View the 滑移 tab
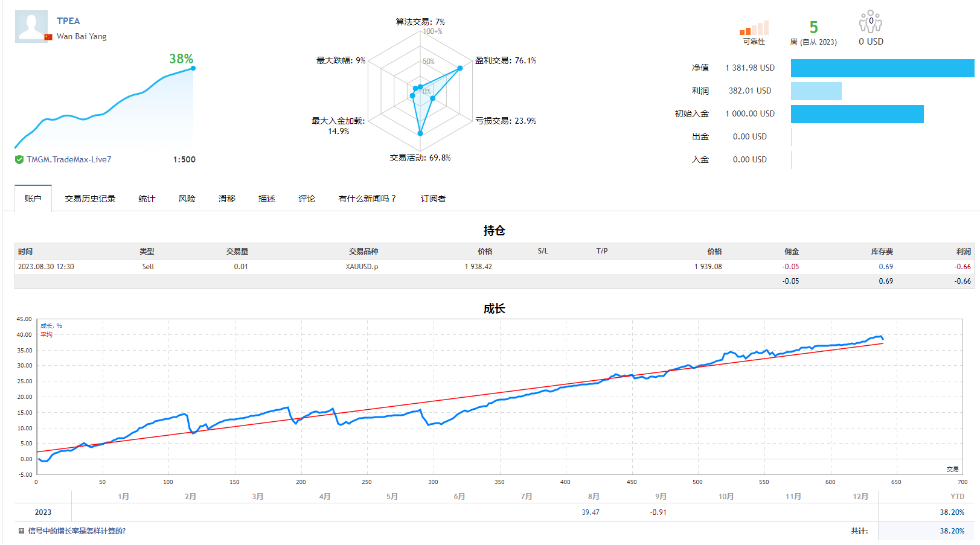This screenshot has width=980, height=545. pos(226,198)
